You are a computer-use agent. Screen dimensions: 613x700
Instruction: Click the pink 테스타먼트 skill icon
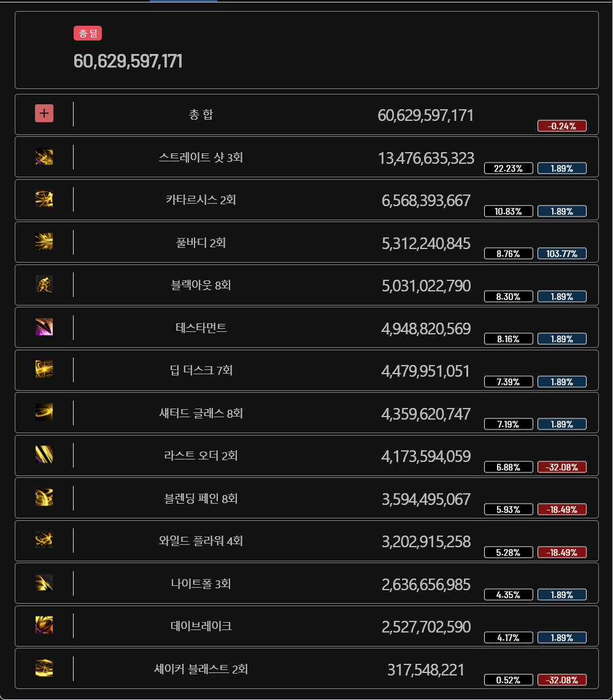point(44,327)
